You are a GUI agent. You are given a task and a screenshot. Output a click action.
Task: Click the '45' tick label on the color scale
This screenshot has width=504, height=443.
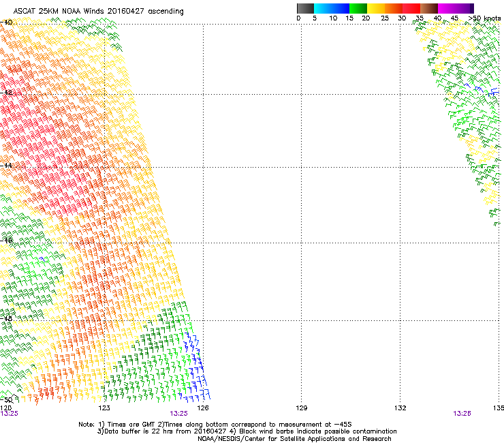coord(454,18)
